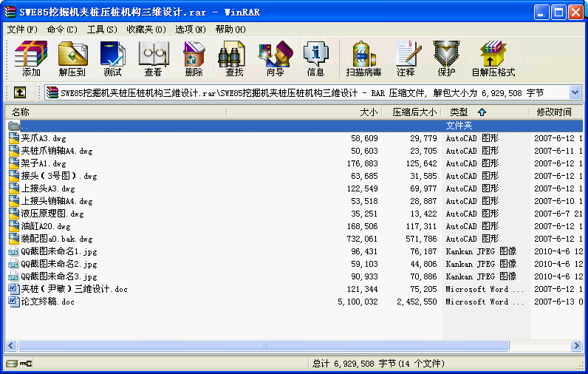The height and width of the screenshot is (374, 588).
Task: Click the 扫描病毒 (Virus Scan) icon
Action: point(363,59)
